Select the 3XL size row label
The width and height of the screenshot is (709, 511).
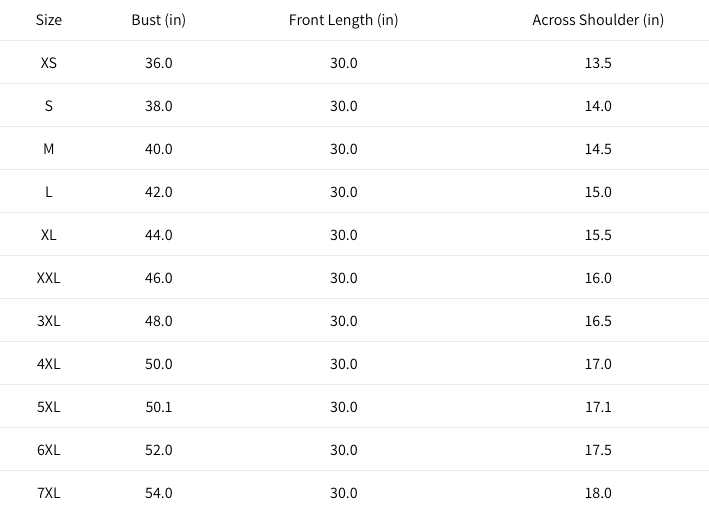[48, 321]
